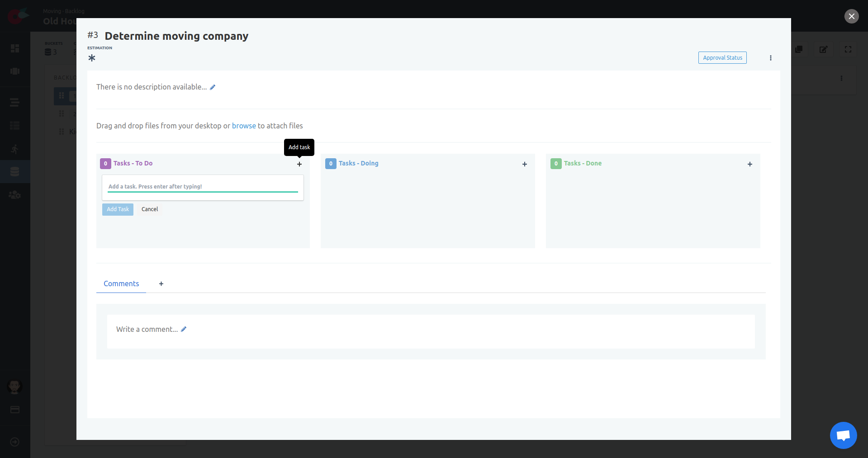Close the item dialog with the X button

(x=851, y=16)
